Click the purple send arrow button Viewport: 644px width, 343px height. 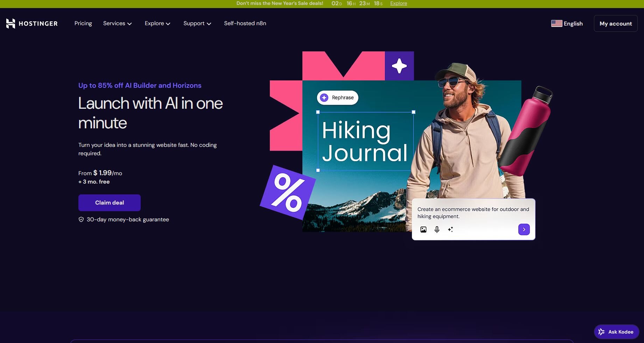(524, 229)
